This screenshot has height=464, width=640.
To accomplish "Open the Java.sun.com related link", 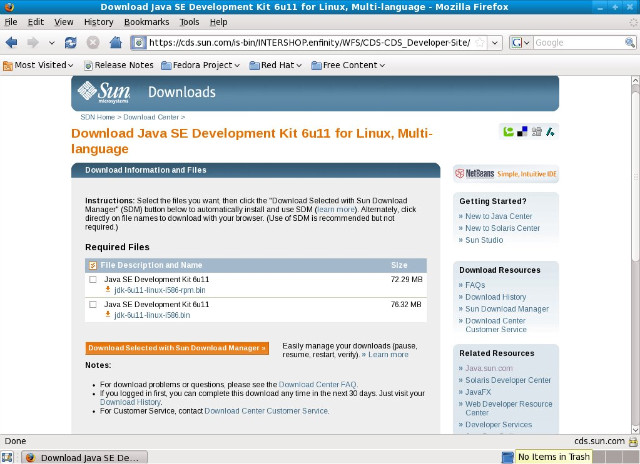I will coord(489,368).
